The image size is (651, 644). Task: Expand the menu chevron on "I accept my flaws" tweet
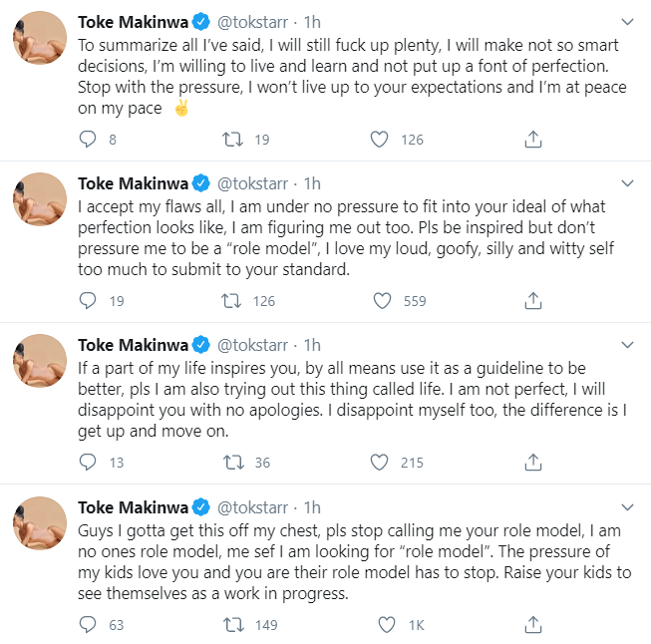point(627,183)
